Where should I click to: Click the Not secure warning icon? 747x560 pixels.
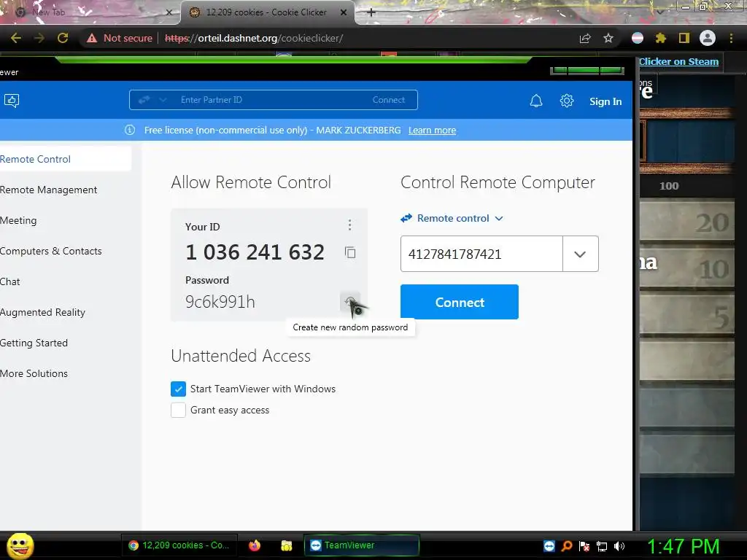[92, 38]
